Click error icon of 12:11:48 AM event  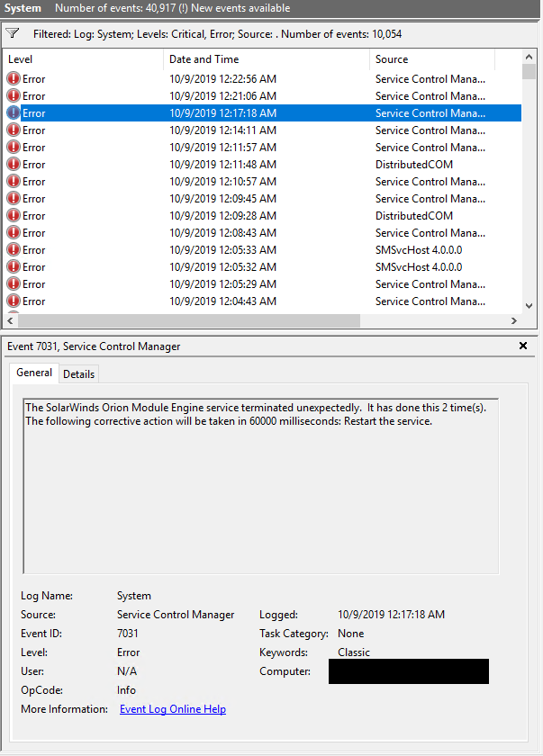pyautogui.click(x=13, y=165)
